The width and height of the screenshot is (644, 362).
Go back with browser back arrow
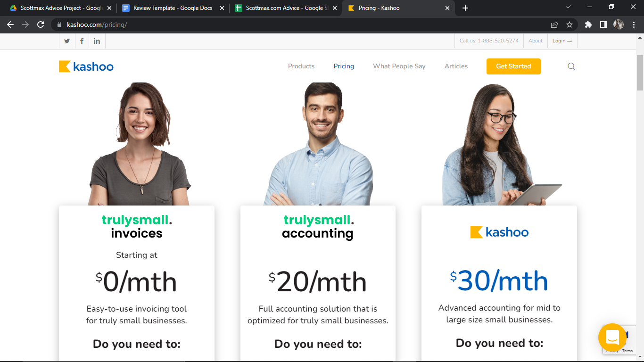click(x=10, y=25)
